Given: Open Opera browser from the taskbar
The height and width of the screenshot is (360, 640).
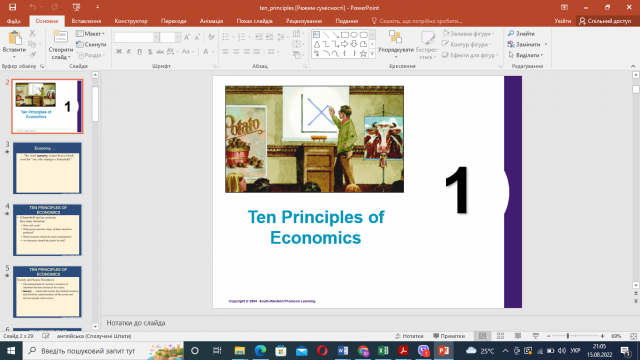Looking at the screenshot, I should point(322,351).
